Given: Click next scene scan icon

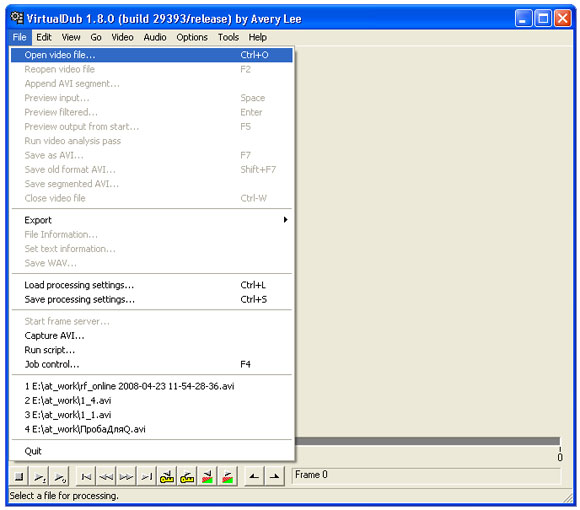Looking at the screenshot, I should click(227, 477).
